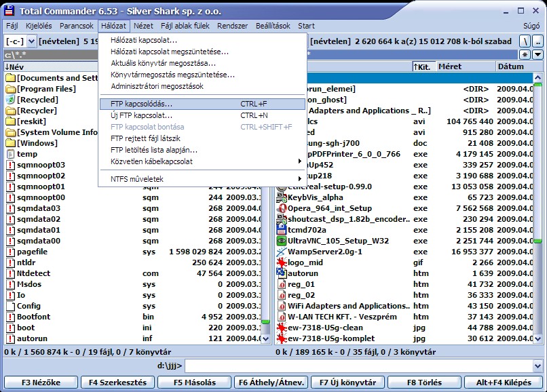
Task: Click the KeybVis_alpha installer icon
Action: tap(281, 197)
